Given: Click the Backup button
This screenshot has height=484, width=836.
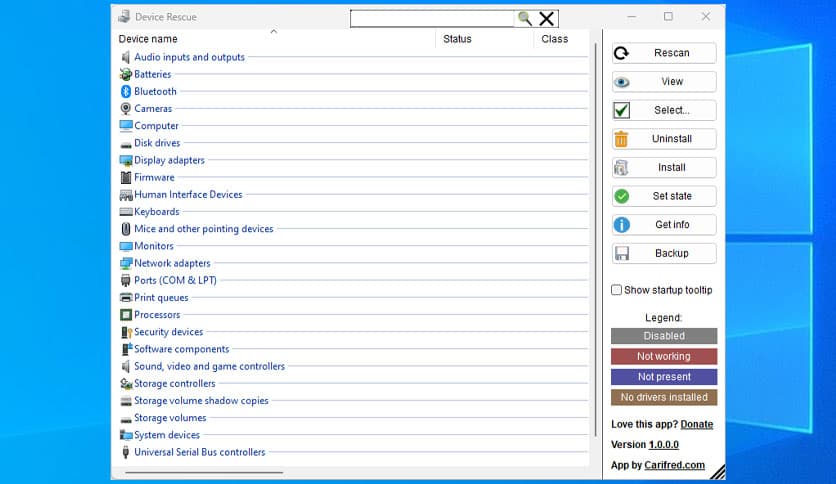Looking at the screenshot, I should [x=664, y=253].
